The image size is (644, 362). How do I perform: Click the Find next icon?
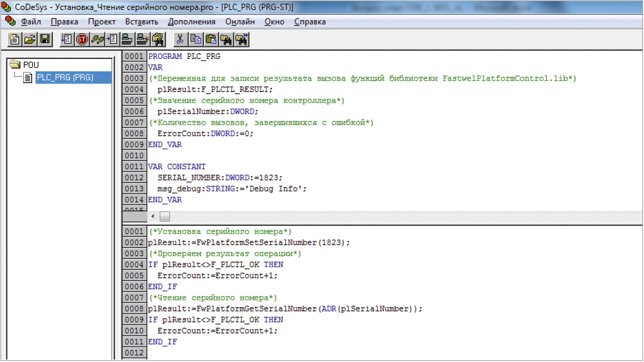(x=242, y=39)
